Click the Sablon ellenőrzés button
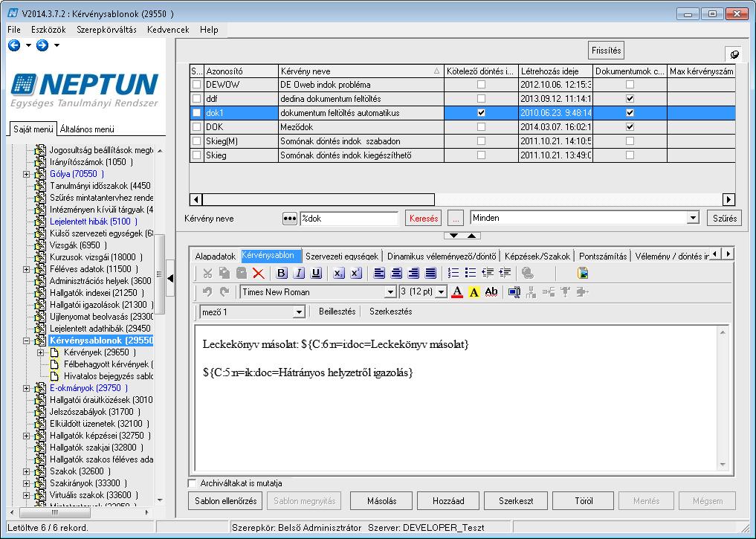This screenshot has height=539, width=756. click(226, 501)
